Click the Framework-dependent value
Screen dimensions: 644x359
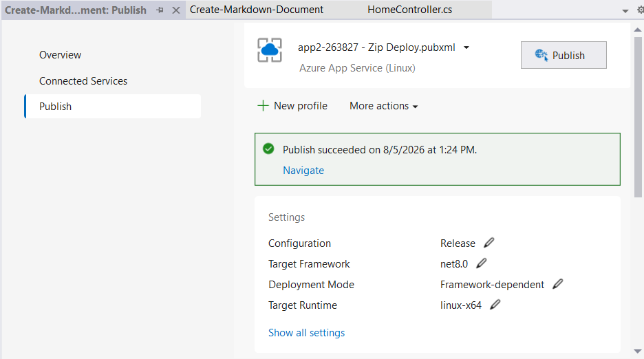(492, 285)
